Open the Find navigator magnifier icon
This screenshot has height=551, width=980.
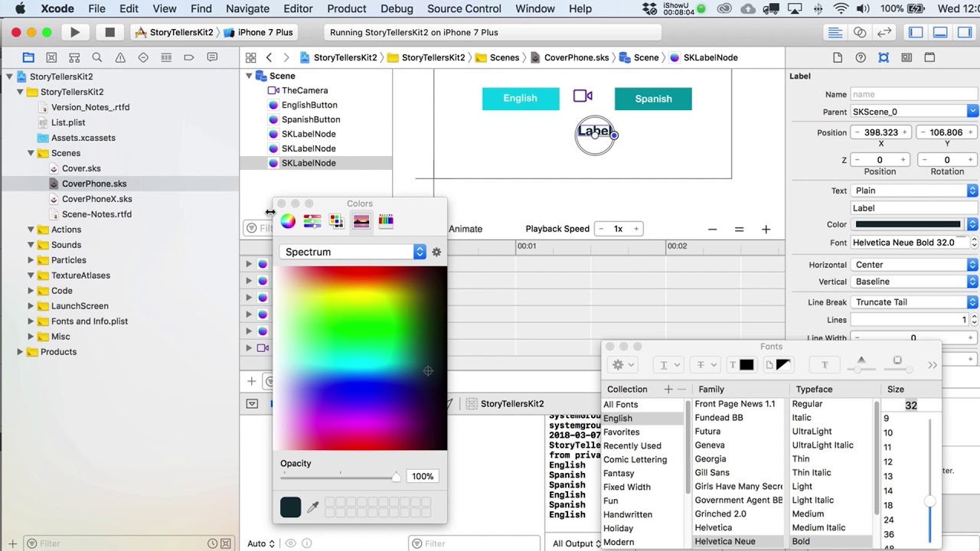coord(97,57)
